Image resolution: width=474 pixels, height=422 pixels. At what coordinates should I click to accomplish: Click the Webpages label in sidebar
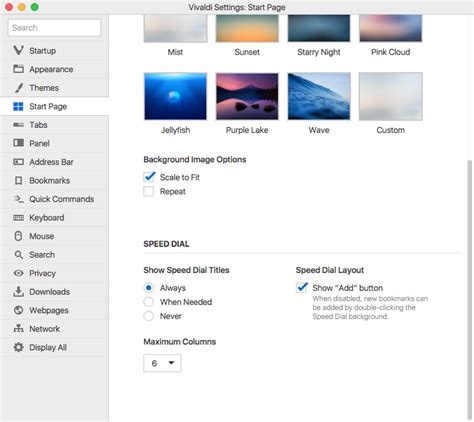(49, 310)
